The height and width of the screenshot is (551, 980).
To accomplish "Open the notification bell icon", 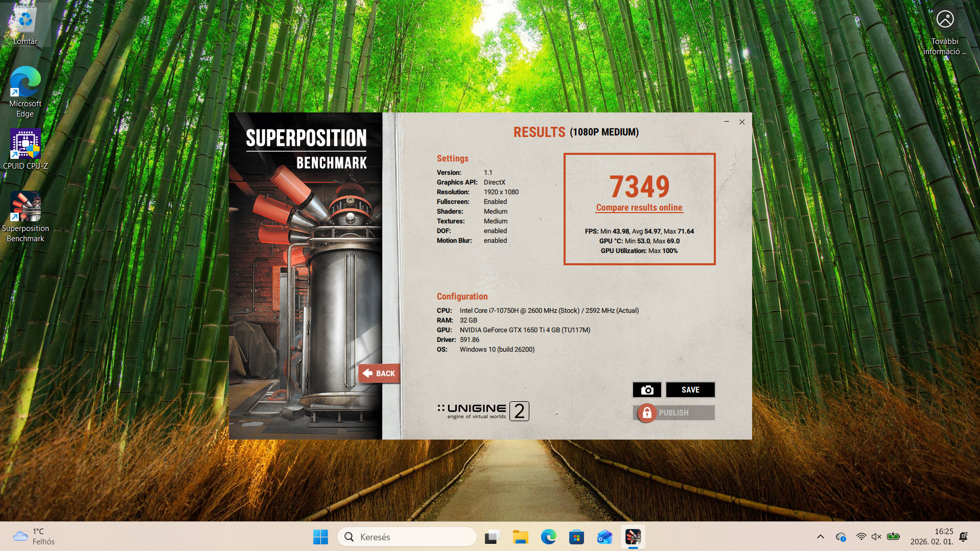I will point(963,537).
